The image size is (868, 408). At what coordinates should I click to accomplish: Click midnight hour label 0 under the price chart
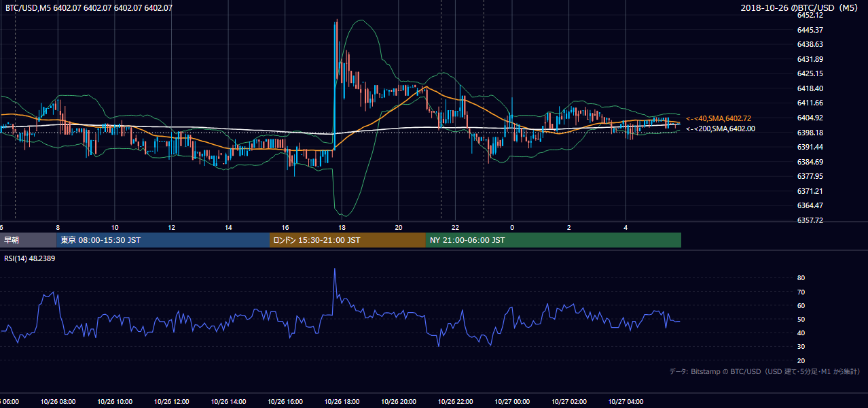[512, 227]
